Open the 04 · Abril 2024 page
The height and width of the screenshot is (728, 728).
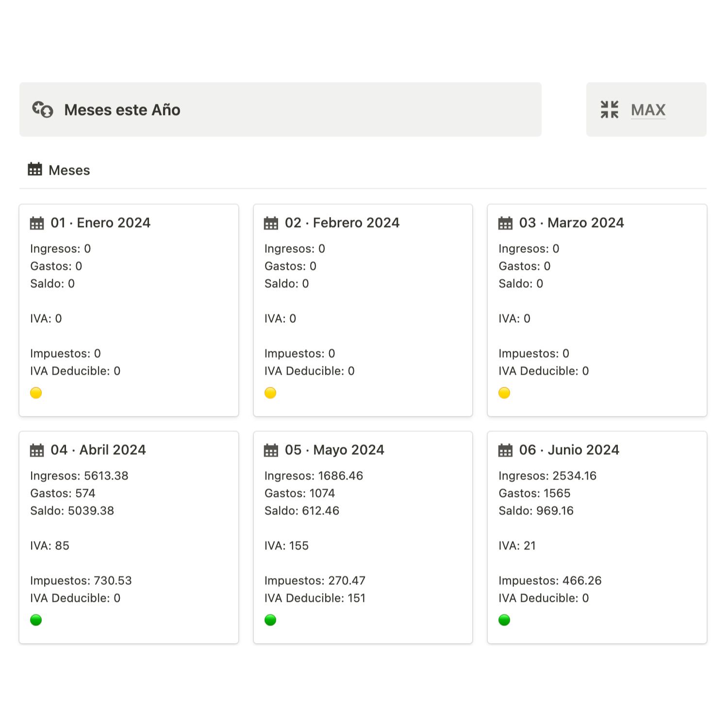click(x=98, y=450)
